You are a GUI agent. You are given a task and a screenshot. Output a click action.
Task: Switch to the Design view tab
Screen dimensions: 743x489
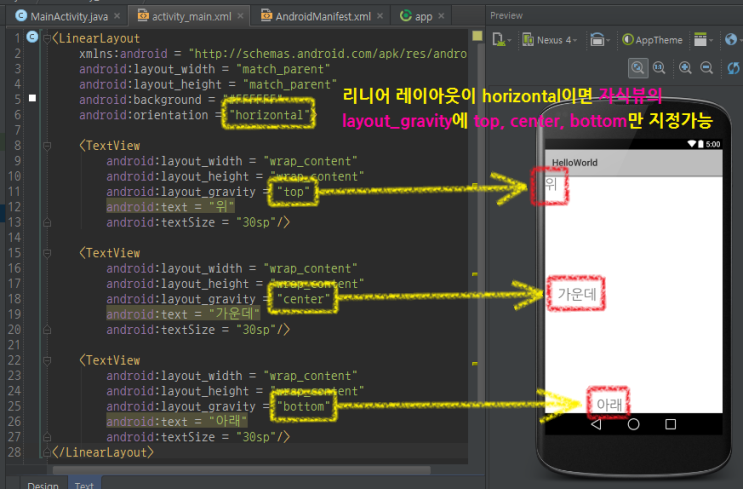click(x=43, y=484)
